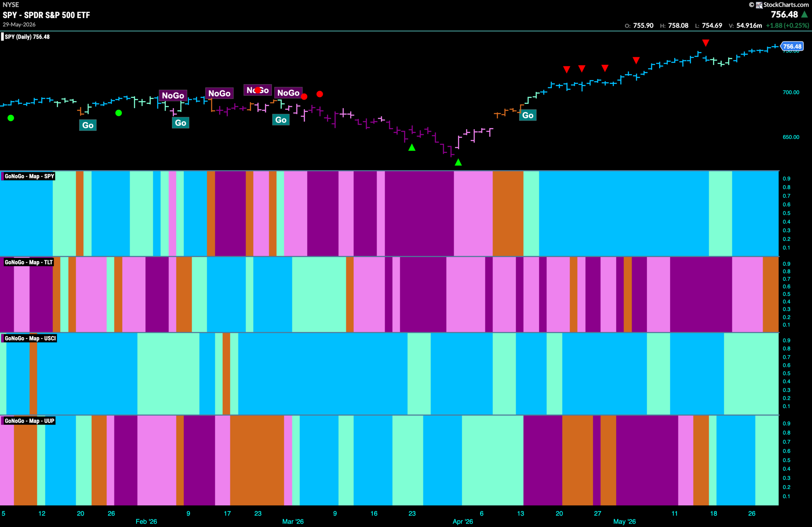Screen dimensions: 812x527
Task: Click the second red down triangle near April 22
Action: click(582, 69)
